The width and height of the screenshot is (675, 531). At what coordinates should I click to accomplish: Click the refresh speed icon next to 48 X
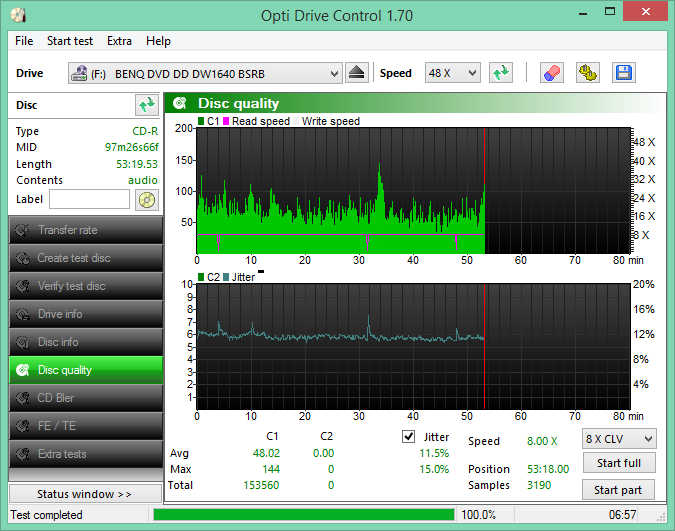(x=501, y=73)
